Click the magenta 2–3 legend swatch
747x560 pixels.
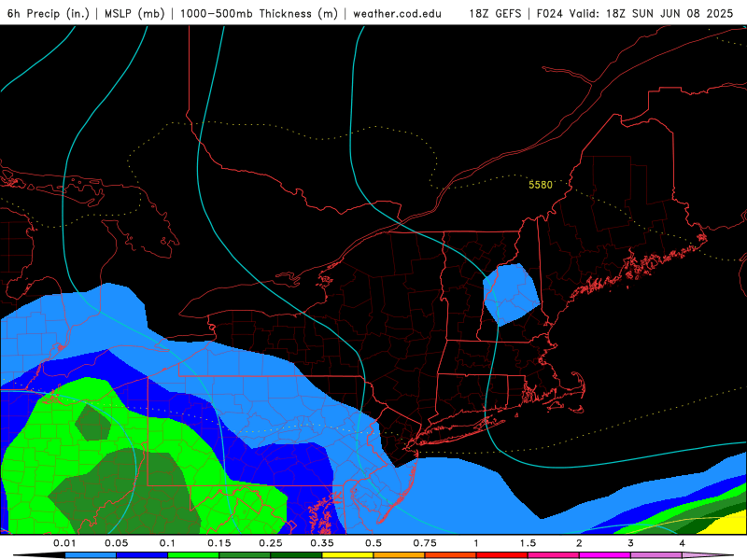(605, 555)
